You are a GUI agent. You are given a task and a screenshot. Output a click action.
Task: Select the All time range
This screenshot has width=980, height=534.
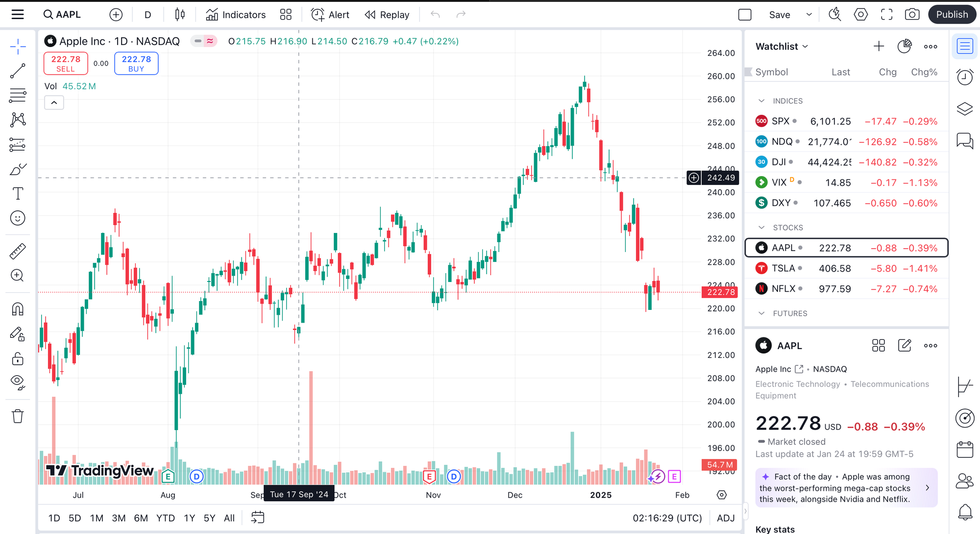[229, 518]
